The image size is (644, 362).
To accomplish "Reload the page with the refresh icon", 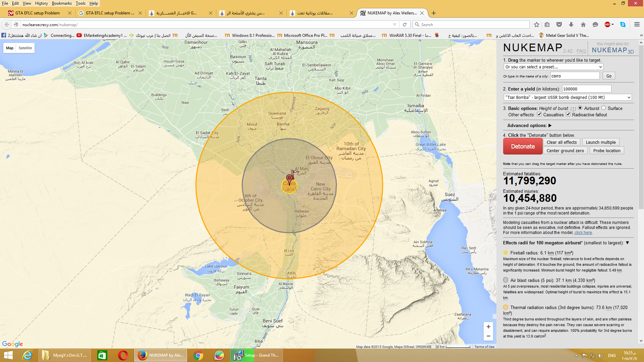I will pos(405,24).
